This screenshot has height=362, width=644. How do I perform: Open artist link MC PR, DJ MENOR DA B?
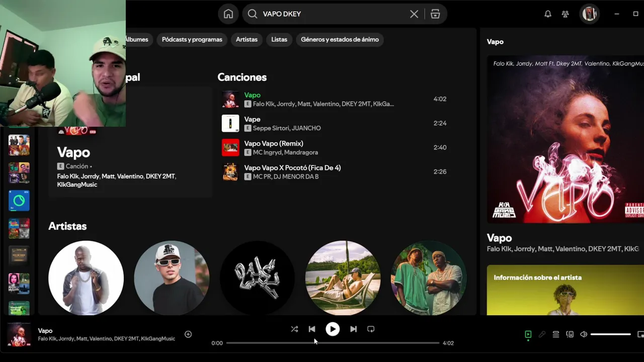[286, 176]
